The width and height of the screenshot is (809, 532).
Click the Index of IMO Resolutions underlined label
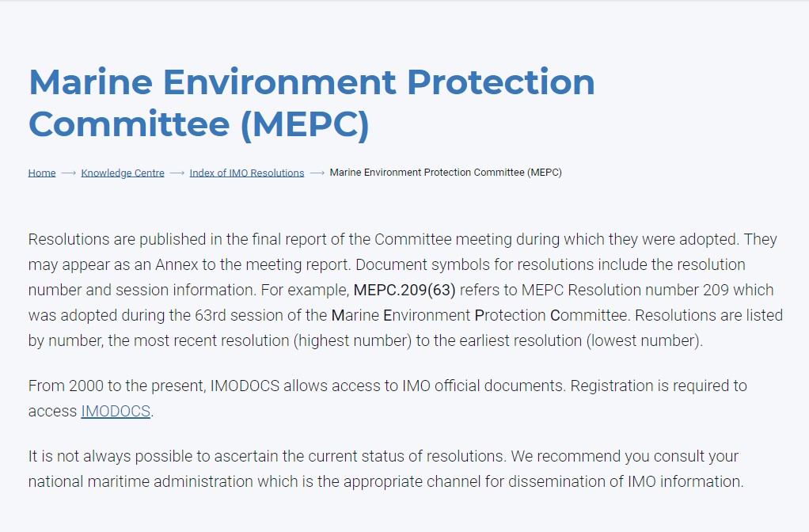pos(246,173)
